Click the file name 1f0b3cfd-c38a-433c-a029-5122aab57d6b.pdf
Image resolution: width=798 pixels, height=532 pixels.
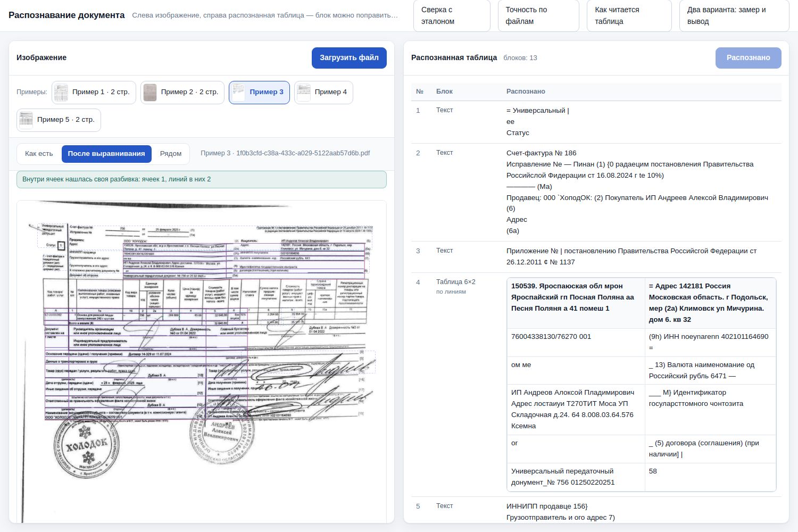coord(303,153)
